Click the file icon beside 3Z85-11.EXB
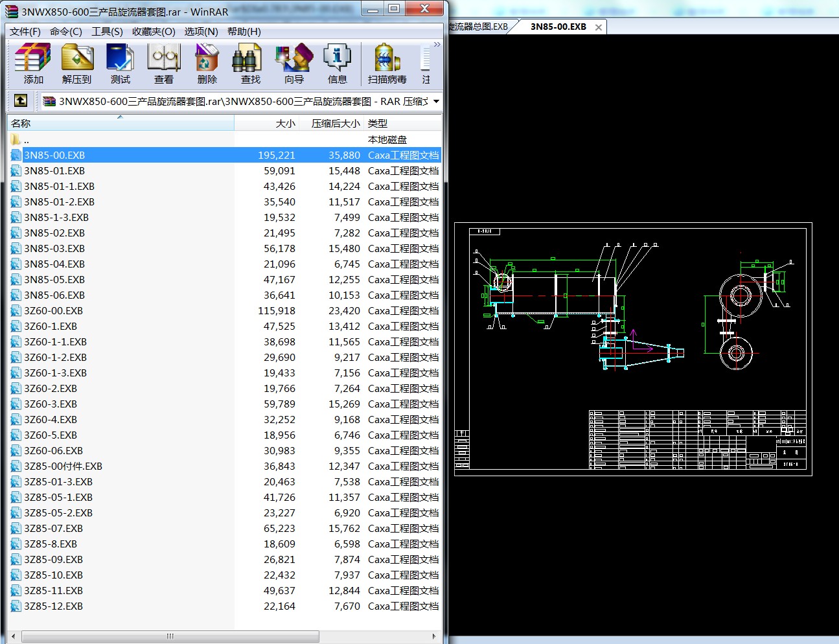The image size is (839, 644). pos(16,590)
